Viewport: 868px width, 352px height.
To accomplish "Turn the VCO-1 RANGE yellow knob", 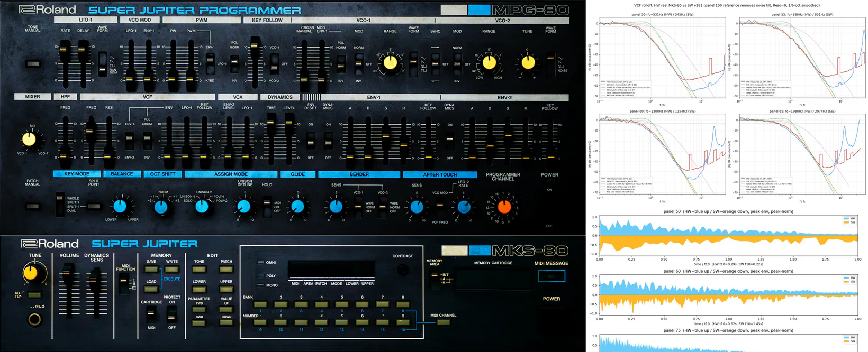I will 390,63.
